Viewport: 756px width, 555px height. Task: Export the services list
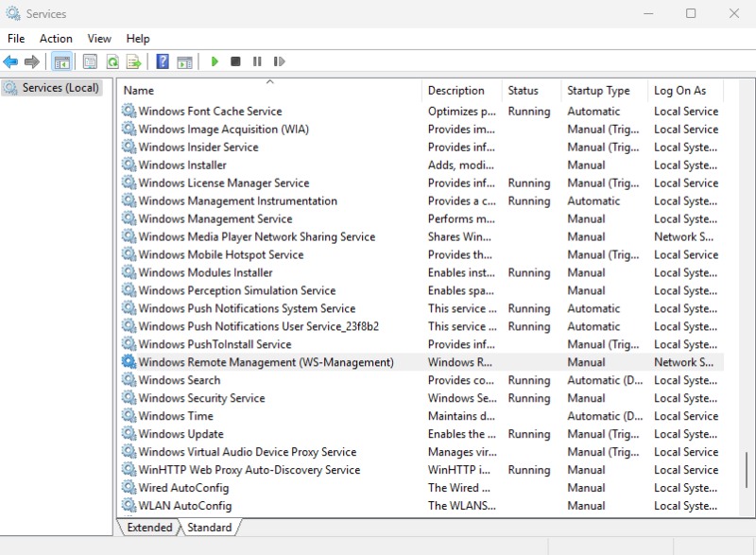pyautogui.click(x=135, y=61)
